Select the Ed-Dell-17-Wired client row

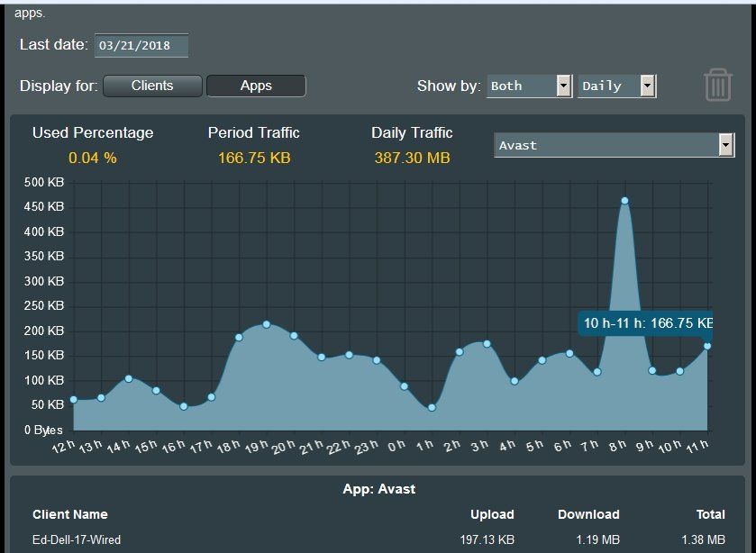coord(77,539)
